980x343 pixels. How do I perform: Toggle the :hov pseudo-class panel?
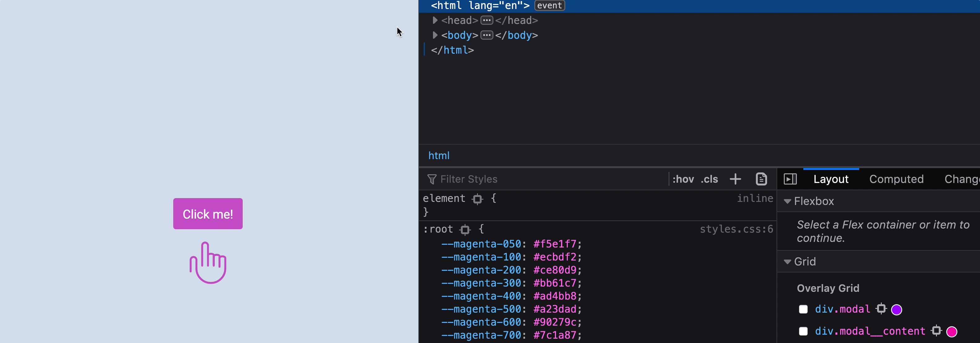coord(683,179)
